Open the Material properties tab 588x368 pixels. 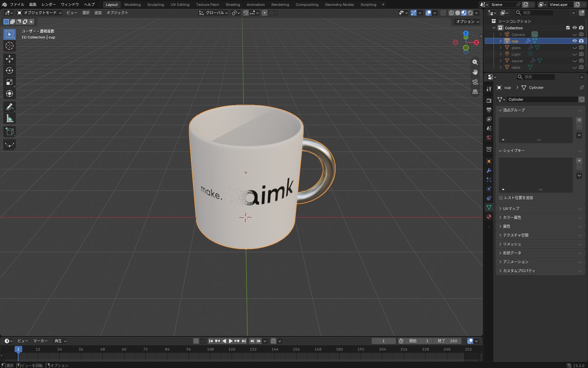pyautogui.click(x=489, y=216)
